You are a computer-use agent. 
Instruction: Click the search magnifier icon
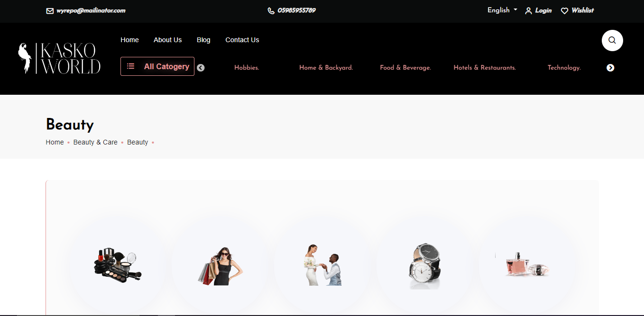(x=612, y=40)
